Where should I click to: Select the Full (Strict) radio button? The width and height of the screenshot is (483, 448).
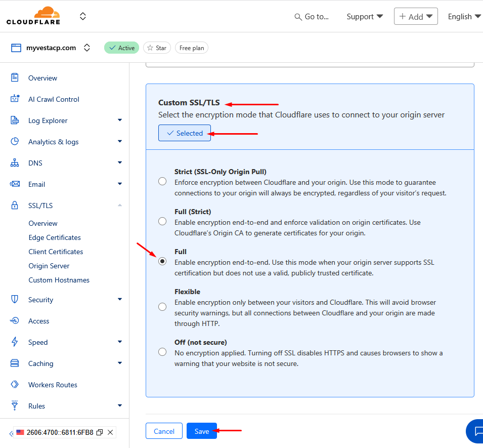pyautogui.click(x=162, y=221)
